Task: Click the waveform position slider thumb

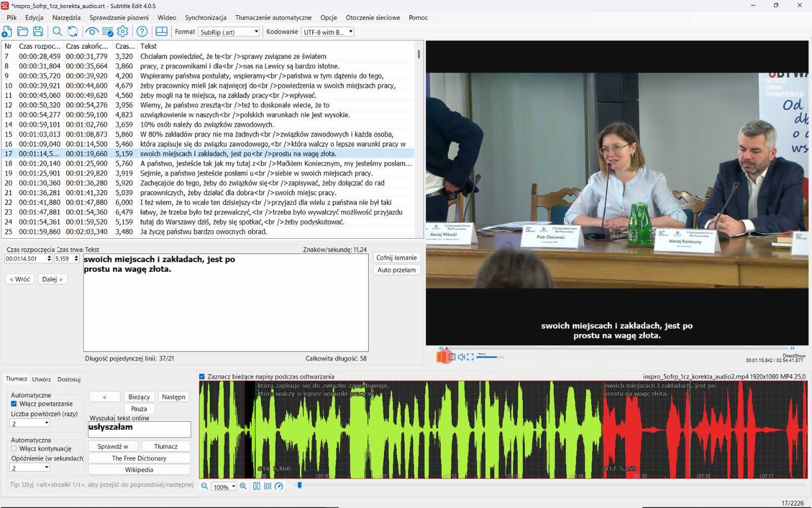Action: point(299,486)
